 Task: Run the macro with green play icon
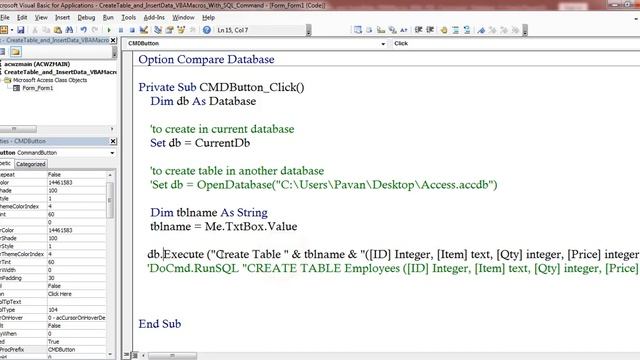tap(109, 30)
